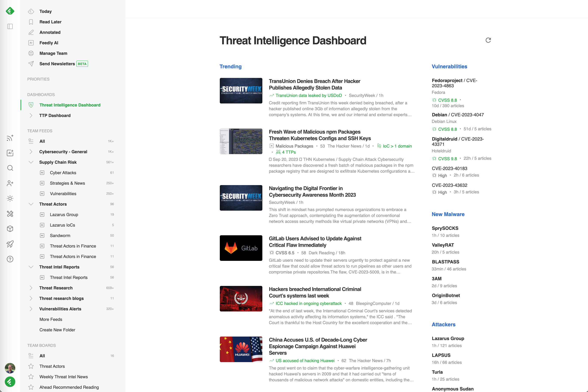Click the invite teammates icon
The image size is (588, 392).
pyautogui.click(x=10, y=183)
